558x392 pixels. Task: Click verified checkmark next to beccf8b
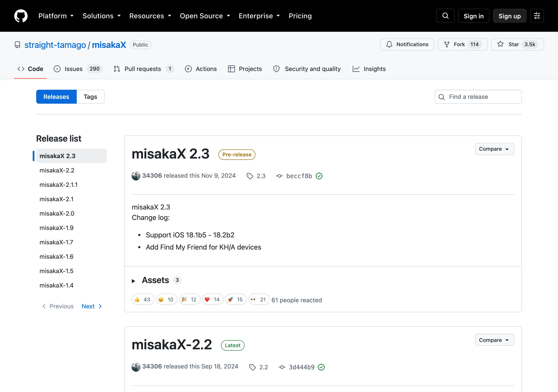[319, 176]
